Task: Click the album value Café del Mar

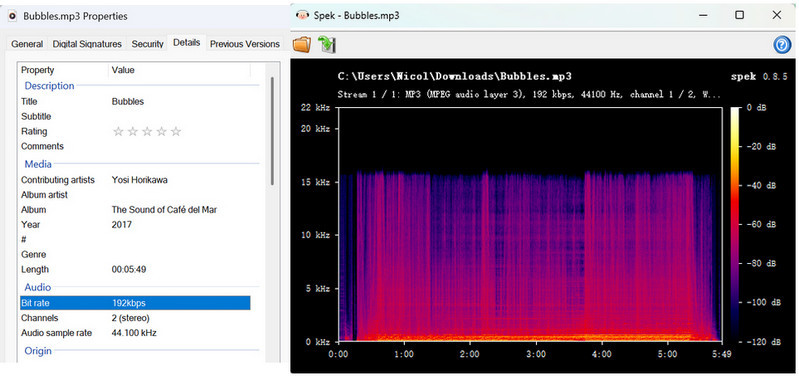Action: click(164, 209)
